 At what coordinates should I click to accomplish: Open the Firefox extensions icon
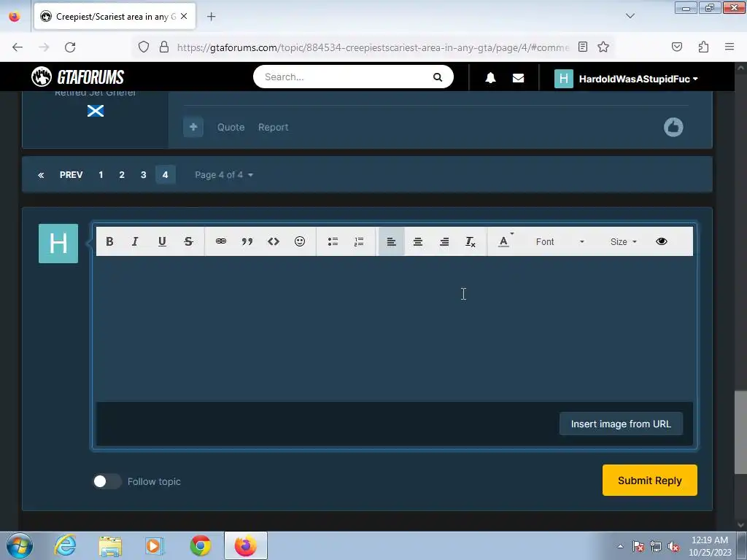tap(703, 47)
